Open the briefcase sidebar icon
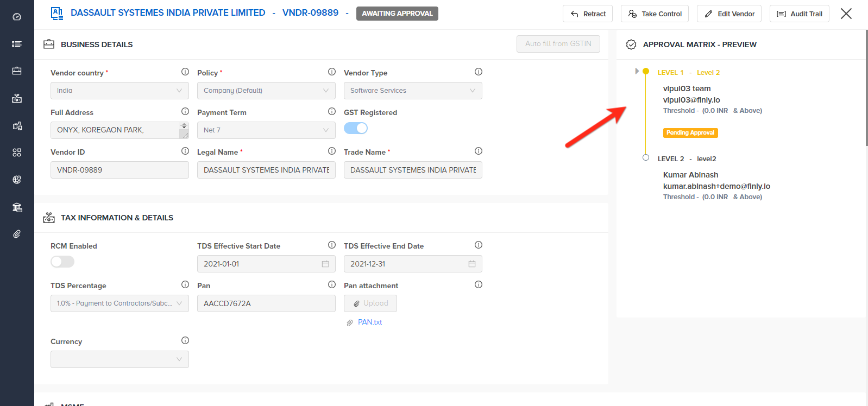Screen dimensions: 868x406 (17, 71)
